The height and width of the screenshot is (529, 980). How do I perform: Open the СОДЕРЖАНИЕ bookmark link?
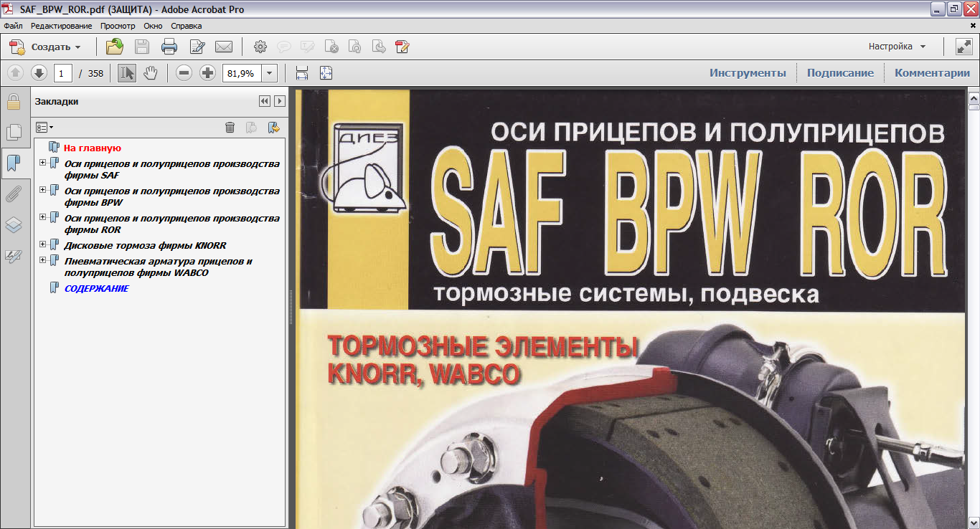coord(96,288)
